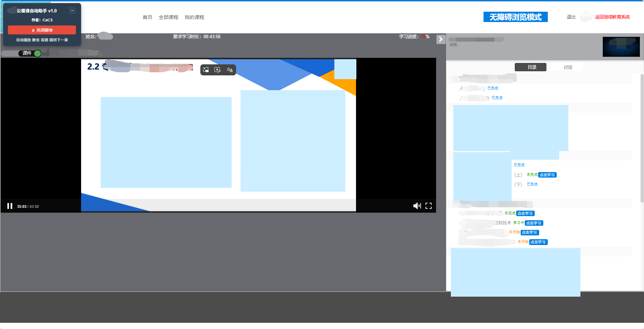The height and width of the screenshot is (329, 644).
Task: Collapse the right sidebar with arrow
Action: 441,39
